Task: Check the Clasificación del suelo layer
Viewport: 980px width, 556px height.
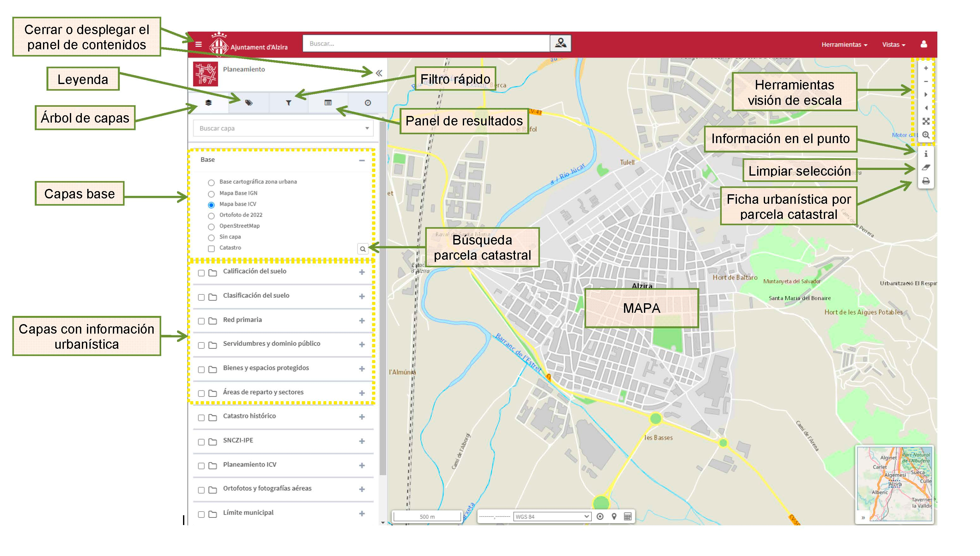Action: point(201,297)
